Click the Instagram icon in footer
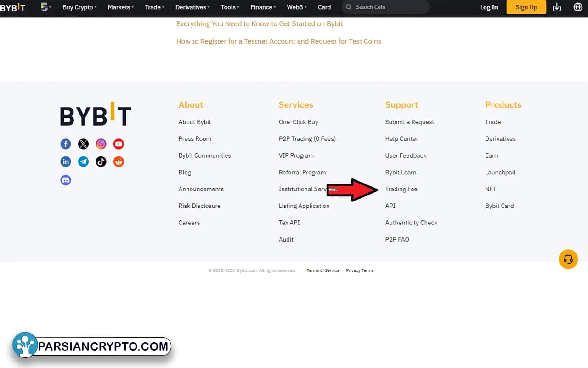This screenshot has height=368, width=588. 101,144
